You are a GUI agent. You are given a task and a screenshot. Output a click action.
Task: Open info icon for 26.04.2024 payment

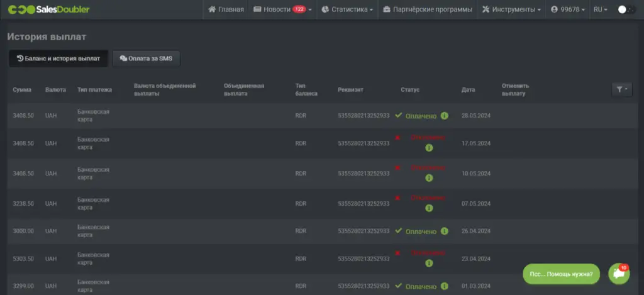[x=444, y=231]
